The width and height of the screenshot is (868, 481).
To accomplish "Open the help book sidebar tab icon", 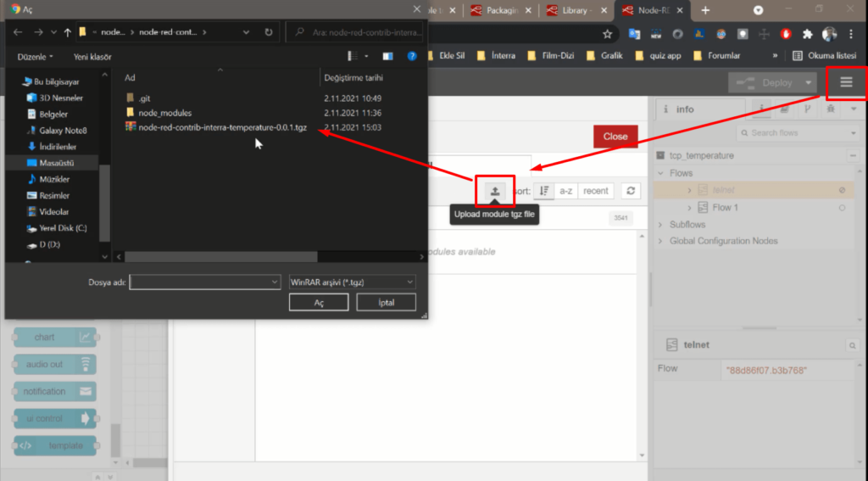I will [x=784, y=109].
